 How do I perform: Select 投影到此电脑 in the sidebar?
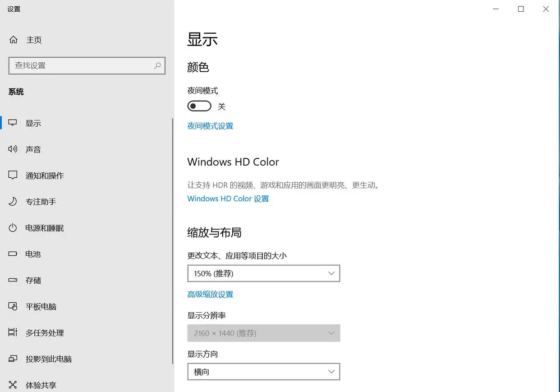click(x=49, y=359)
